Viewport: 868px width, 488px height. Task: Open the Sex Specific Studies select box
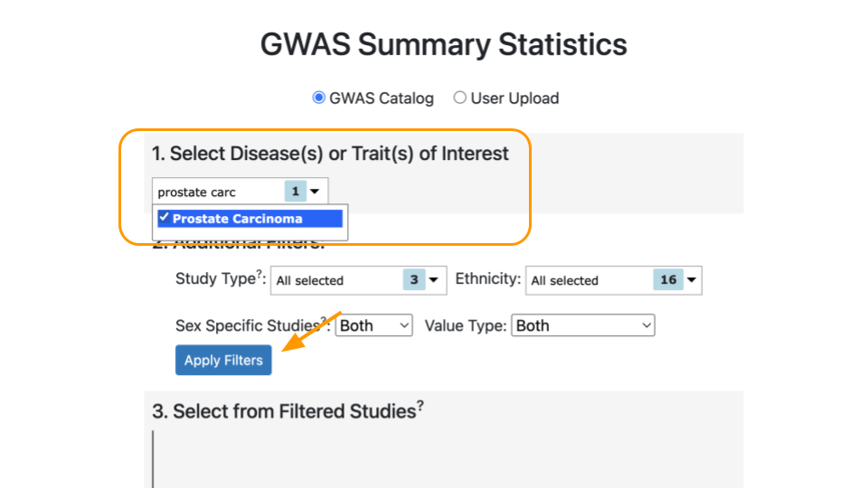[x=373, y=325]
